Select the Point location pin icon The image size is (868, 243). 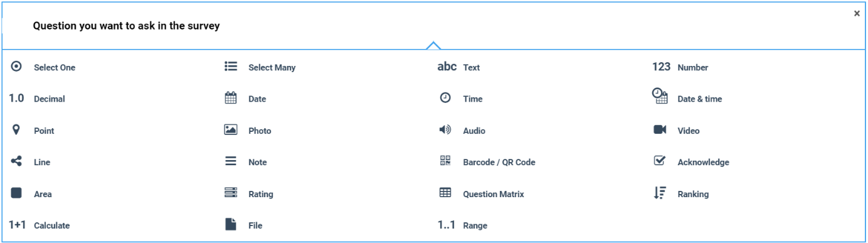(16, 130)
